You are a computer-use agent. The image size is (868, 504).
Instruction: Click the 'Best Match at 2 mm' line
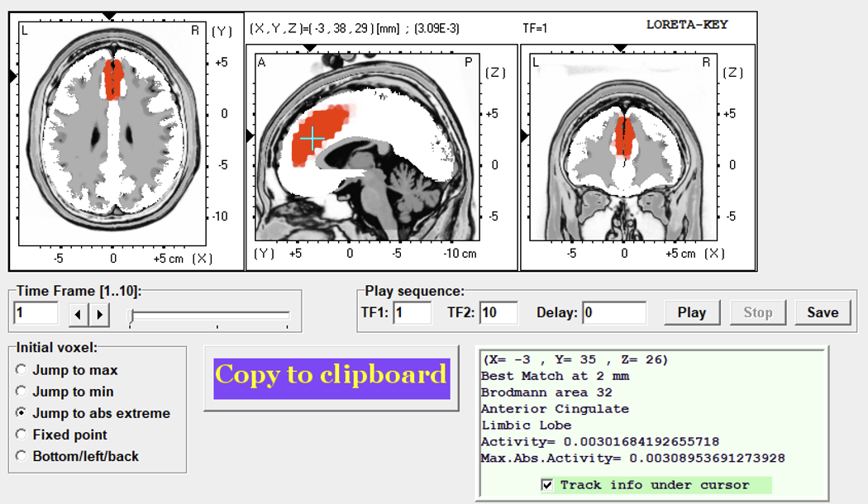point(555,376)
